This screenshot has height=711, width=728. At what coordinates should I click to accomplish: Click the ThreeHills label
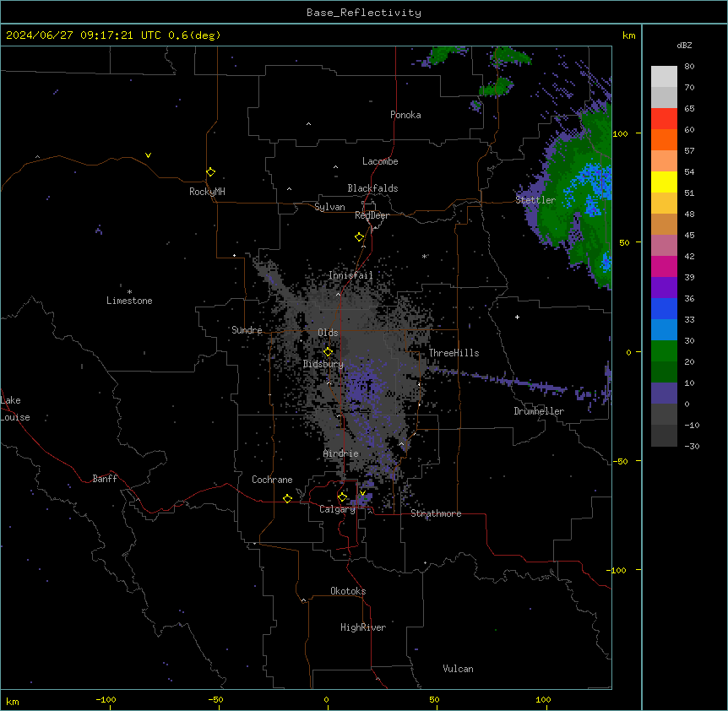point(454,353)
